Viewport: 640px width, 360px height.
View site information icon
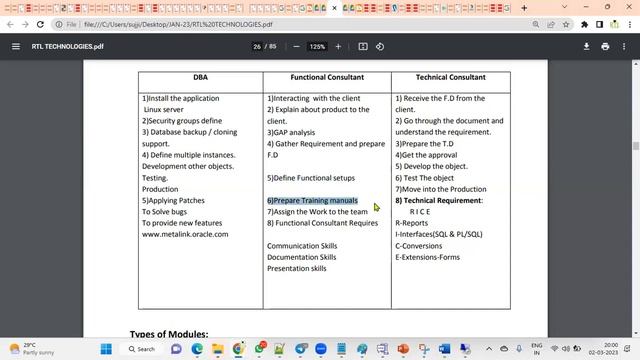[x=59, y=24]
